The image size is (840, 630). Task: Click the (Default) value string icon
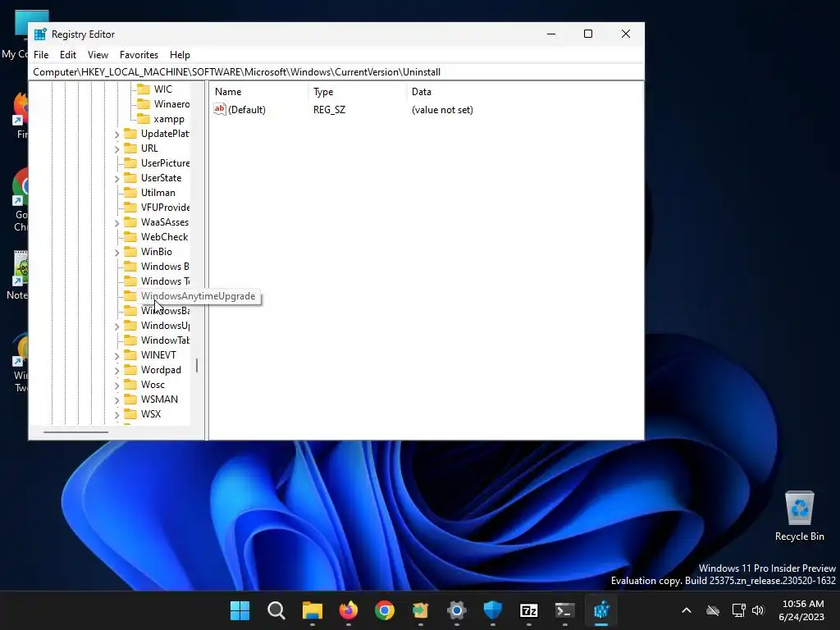click(x=220, y=109)
